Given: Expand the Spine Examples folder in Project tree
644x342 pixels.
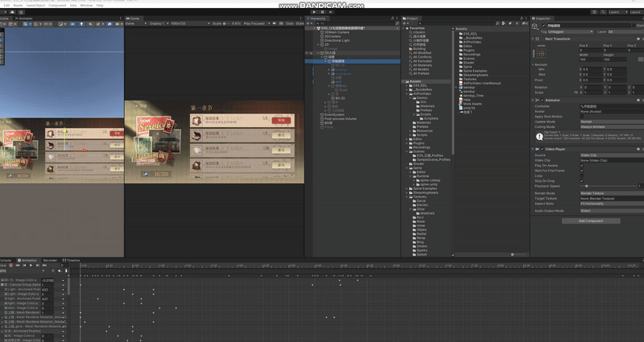Looking at the screenshot, I should click(407, 188).
